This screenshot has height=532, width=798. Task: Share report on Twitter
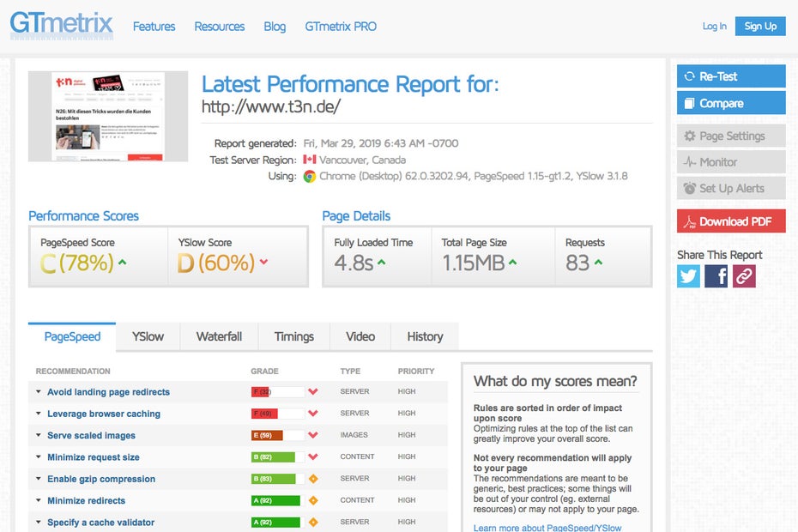pyautogui.click(x=688, y=276)
